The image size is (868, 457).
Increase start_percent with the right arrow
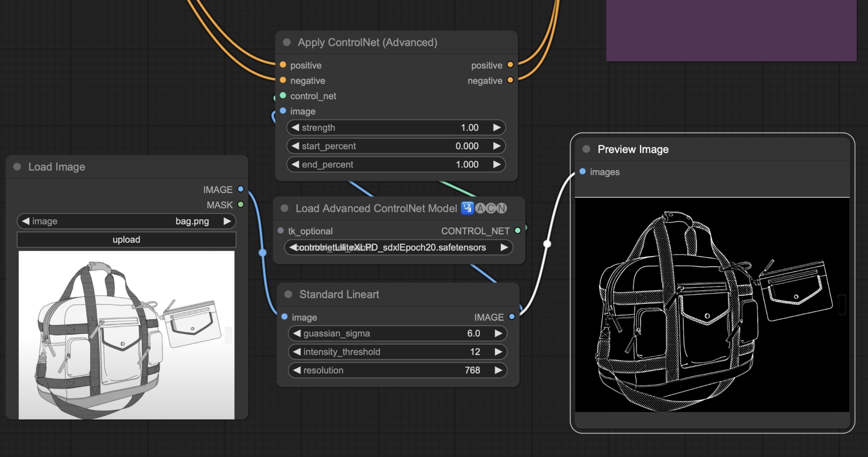[497, 146]
